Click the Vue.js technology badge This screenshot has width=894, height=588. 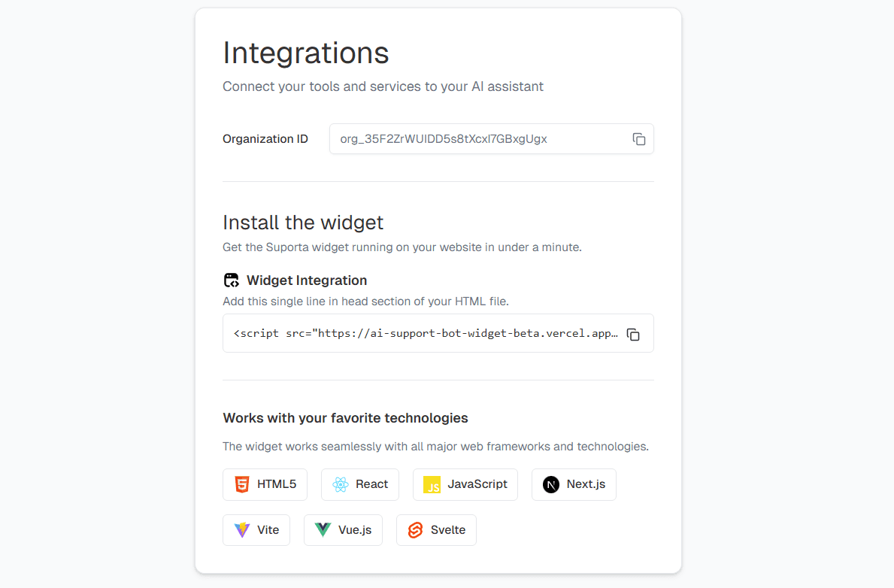343,529
